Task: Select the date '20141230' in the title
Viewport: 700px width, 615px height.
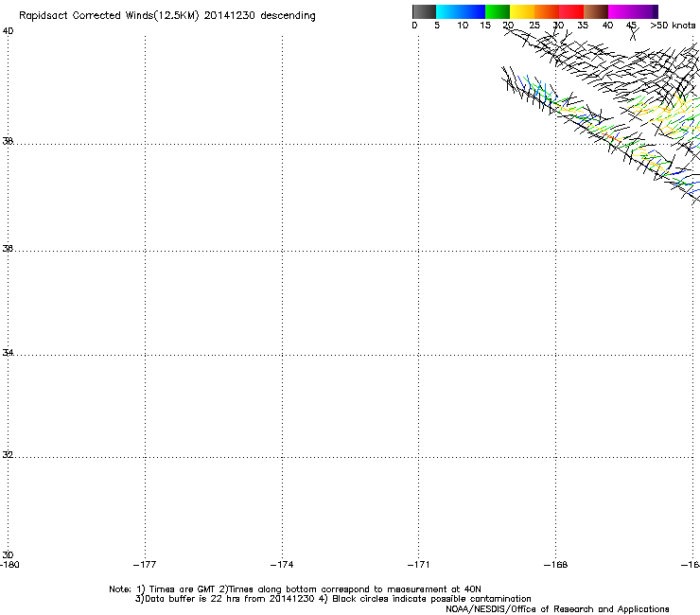Action: [x=230, y=15]
